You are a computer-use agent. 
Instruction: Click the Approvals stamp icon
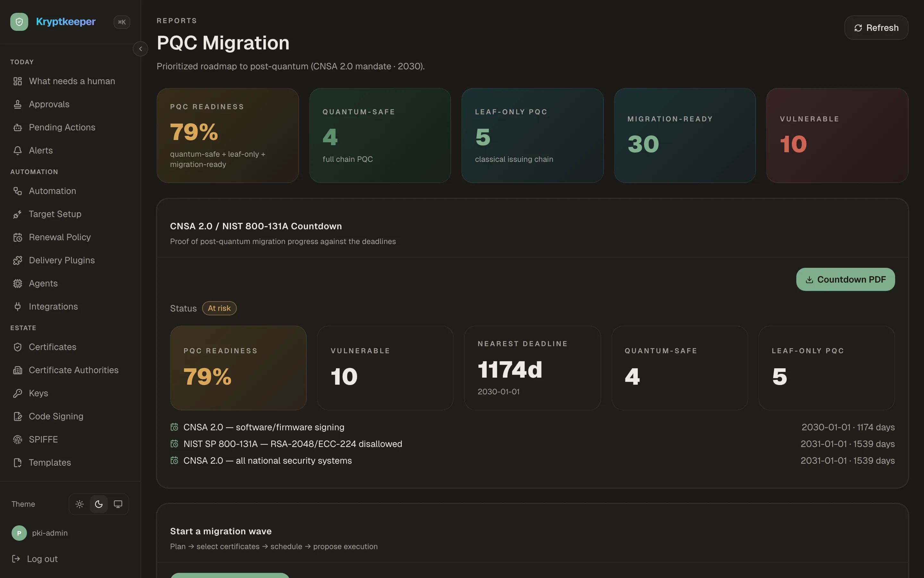[18, 104]
